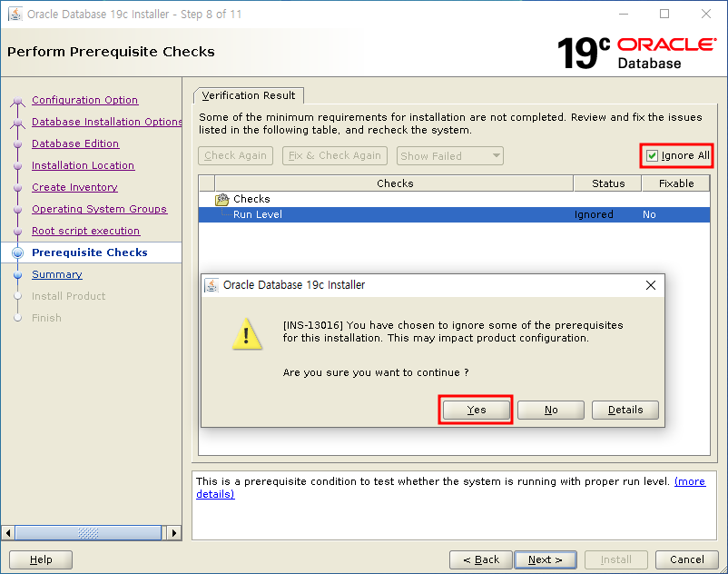Image resolution: width=728 pixels, height=574 pixels.
Task: Click the Java icon in dialog title bar
Action: [212, 285]
